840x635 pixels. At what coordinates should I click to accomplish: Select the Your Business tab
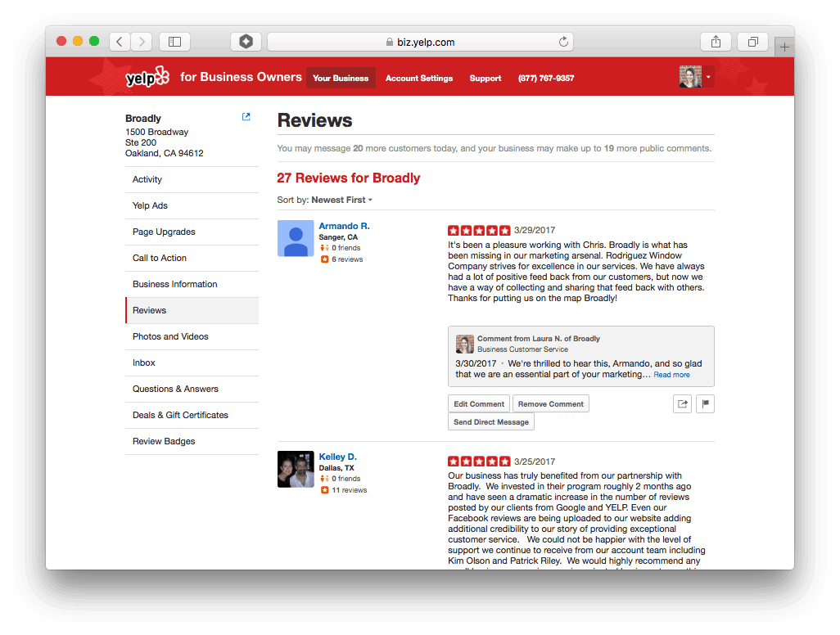click(x=341, y=79)
